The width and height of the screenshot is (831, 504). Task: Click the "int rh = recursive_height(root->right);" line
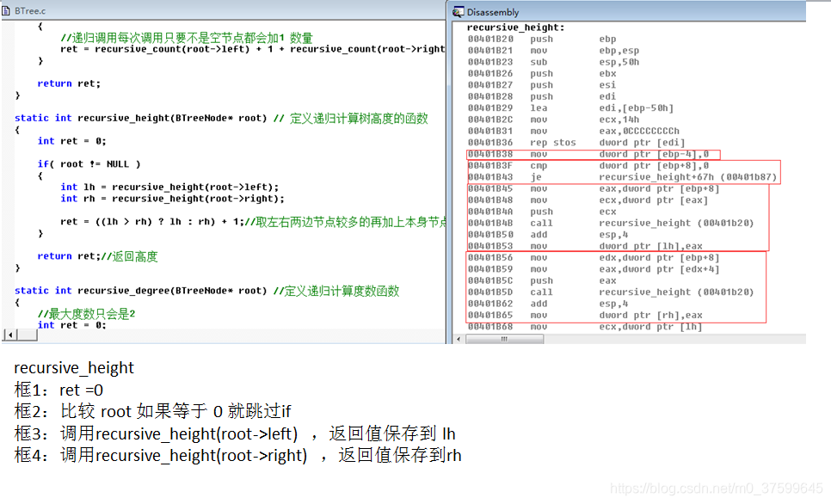click(172, 199)
